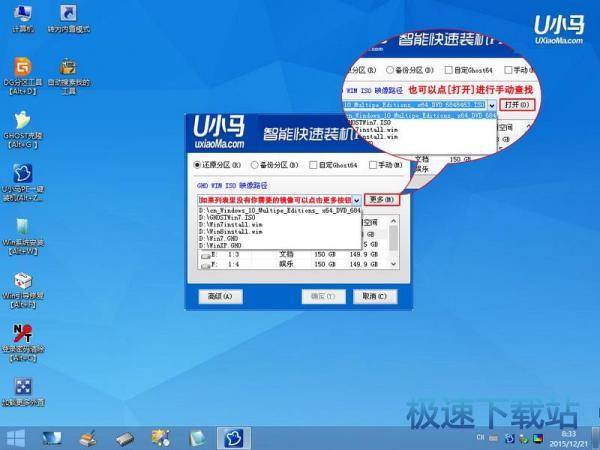Click the 取消 (C) button
This screenshot has height=450, width=600.
click(x=375, y=296)
